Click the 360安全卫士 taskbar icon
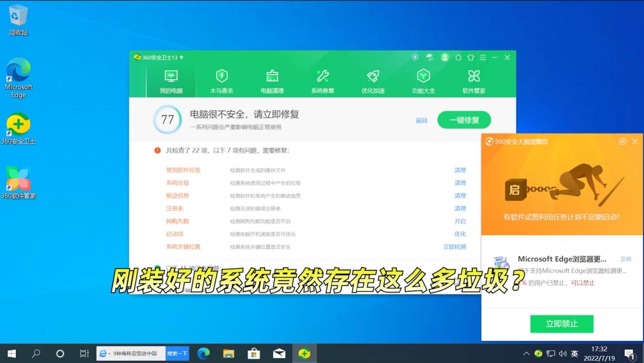This screenshot has width=644, height=363. pos(304,353)
